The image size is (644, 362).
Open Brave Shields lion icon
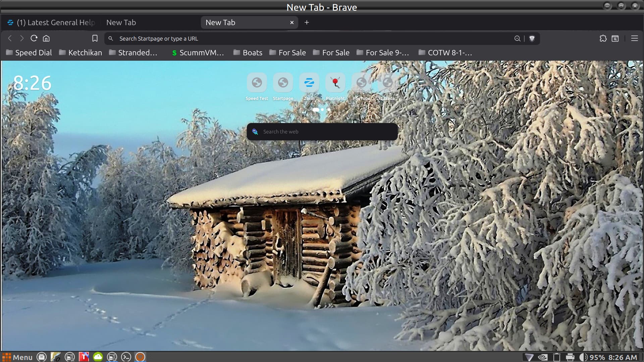click(x=532, y=39)
